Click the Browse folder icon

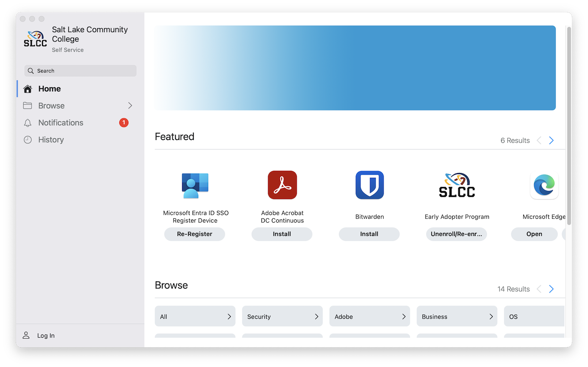pos(28,106)
